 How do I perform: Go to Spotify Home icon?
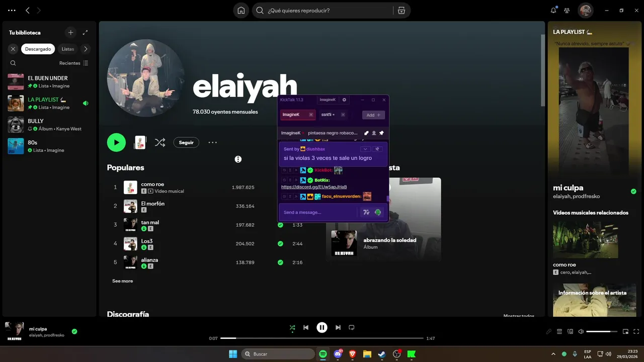(241, 11)
